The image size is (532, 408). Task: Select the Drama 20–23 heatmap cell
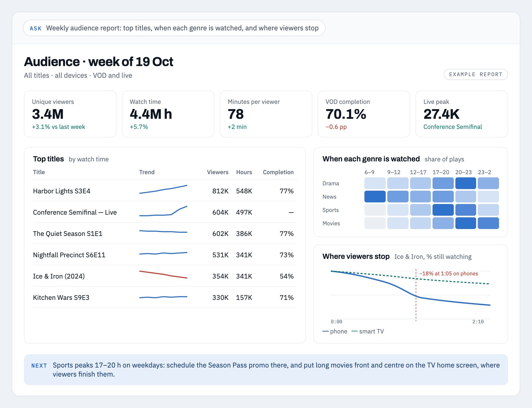tap(466, 183)
